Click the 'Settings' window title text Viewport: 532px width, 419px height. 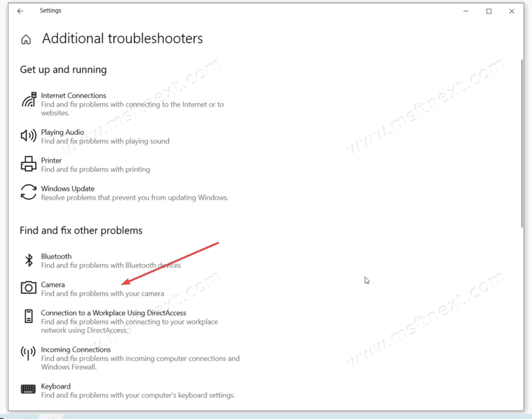click(x=50, y=11)
